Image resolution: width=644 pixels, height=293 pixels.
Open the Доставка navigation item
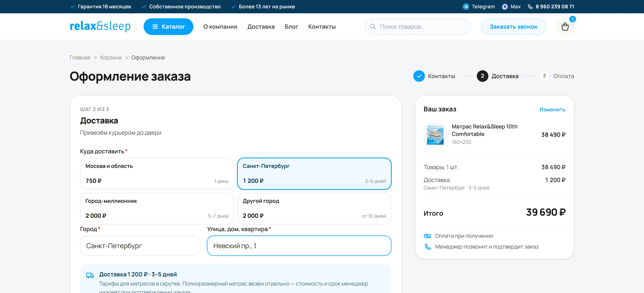tap(261, 27)
